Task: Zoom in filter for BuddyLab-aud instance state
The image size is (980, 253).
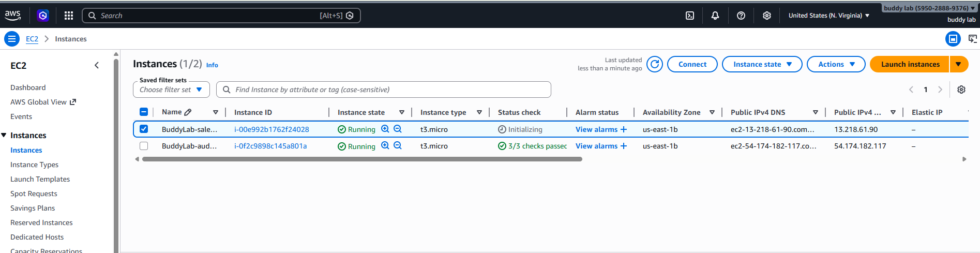Action: coord(385,145)
